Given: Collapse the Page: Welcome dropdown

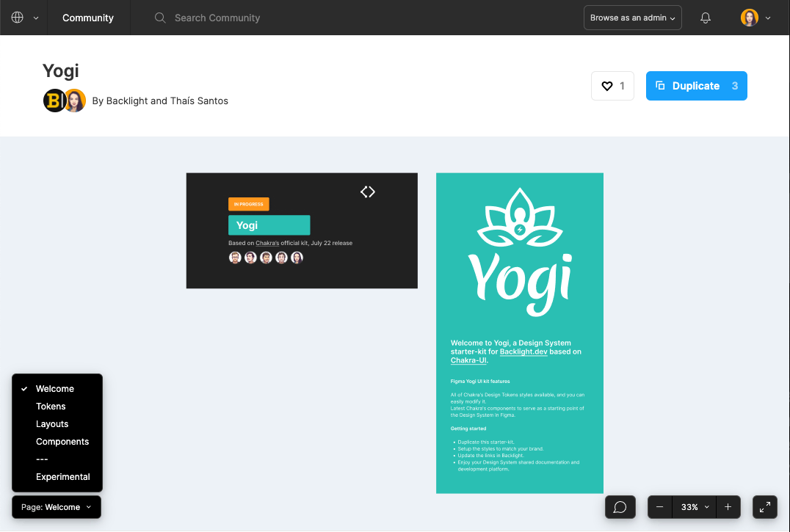Looking at the screenshot, I should click(x=57, y=507).
